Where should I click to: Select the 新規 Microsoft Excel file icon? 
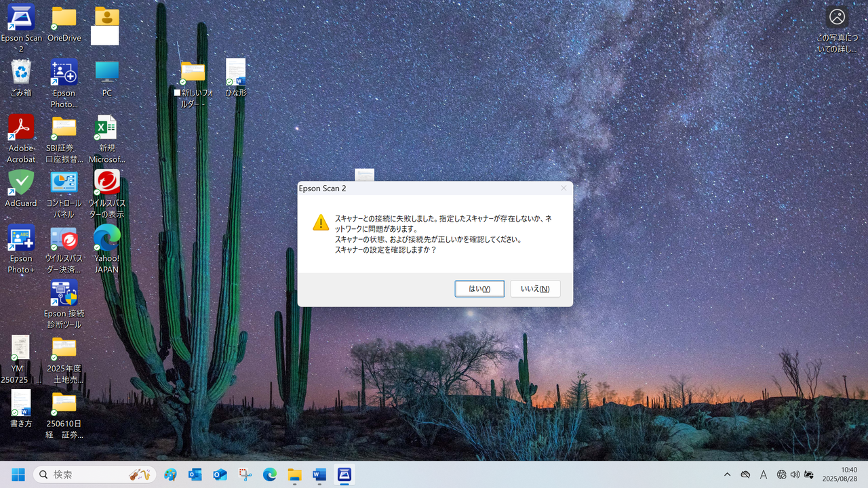pos(106,139)
